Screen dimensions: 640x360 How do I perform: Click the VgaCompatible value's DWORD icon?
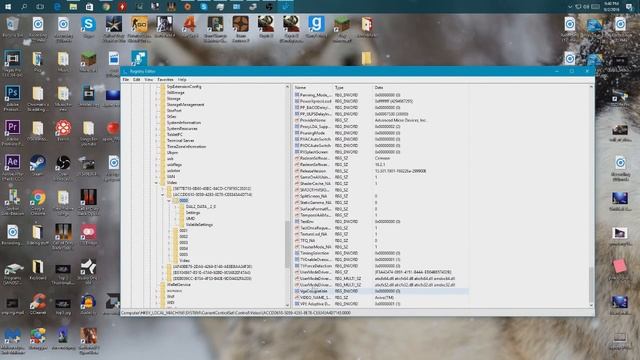pyautogui.click(x=297, y=291)
